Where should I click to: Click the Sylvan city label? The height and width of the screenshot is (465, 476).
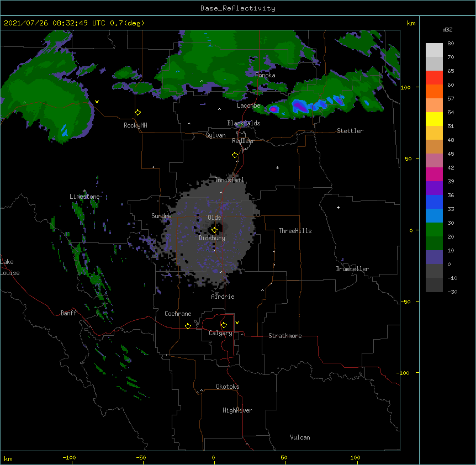point(215,135)
